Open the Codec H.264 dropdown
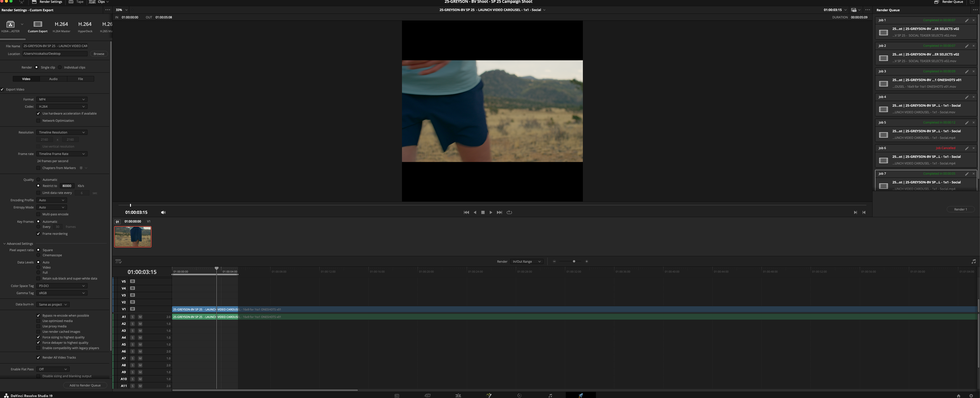Screen dimensions: 980x398 pos(62,107)
